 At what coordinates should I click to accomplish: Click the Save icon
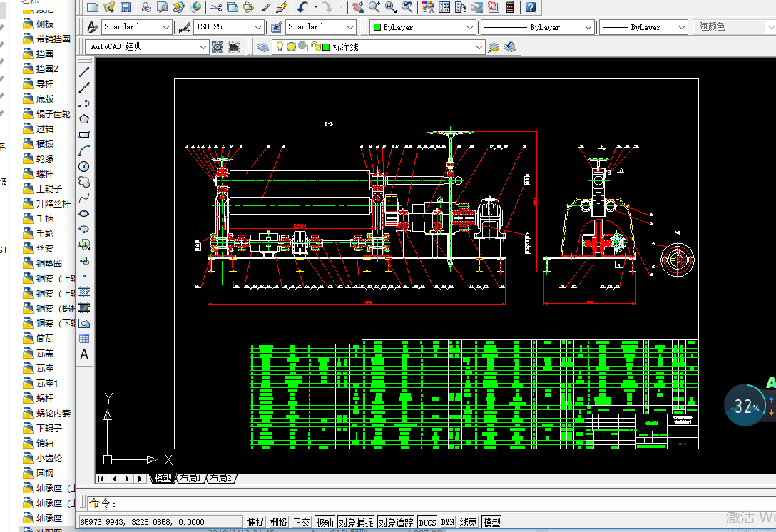coord(126,7)
